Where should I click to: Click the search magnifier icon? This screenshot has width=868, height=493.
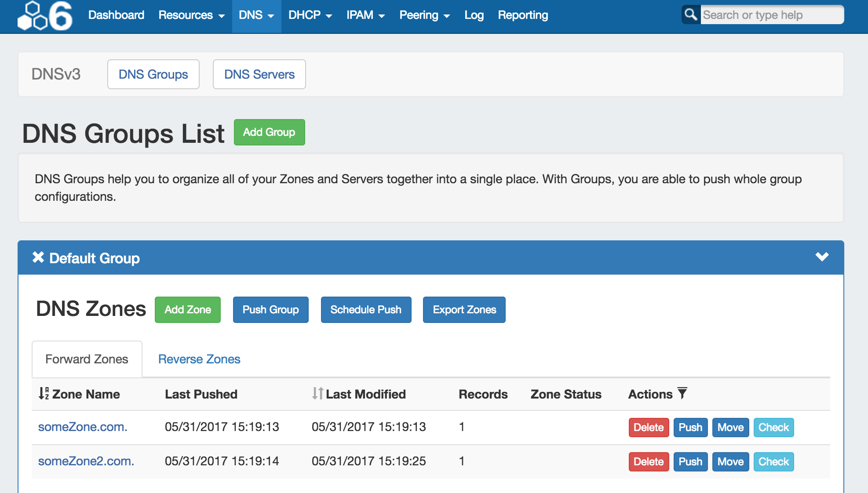(x=691, y=15)
